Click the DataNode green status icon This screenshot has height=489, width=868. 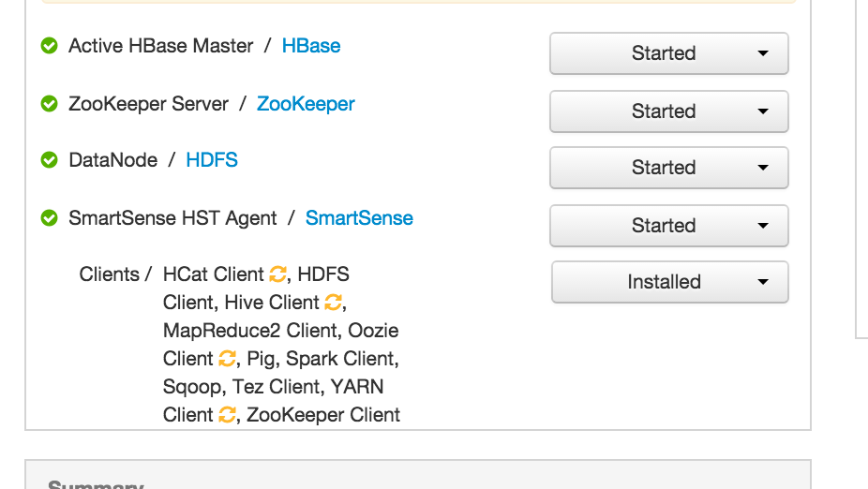point(50,160)
